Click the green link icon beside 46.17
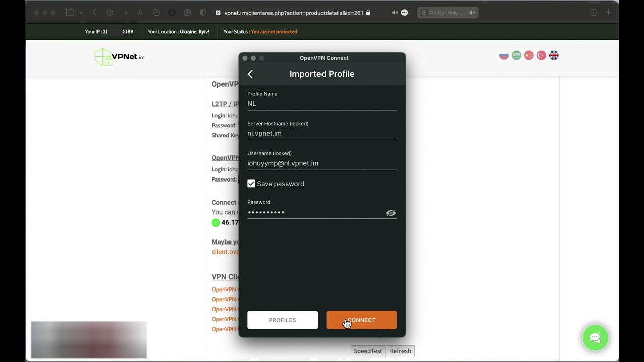644x362 pixels. [x=216, y=222]
